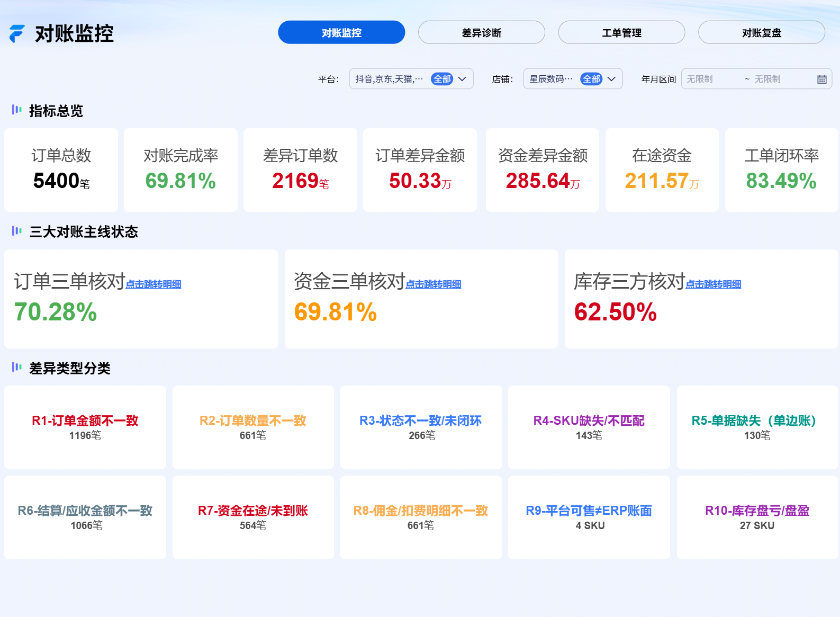
Task: Open 点击跳转明细 link for 库存三方核对
Action: [x=713, y=284]
